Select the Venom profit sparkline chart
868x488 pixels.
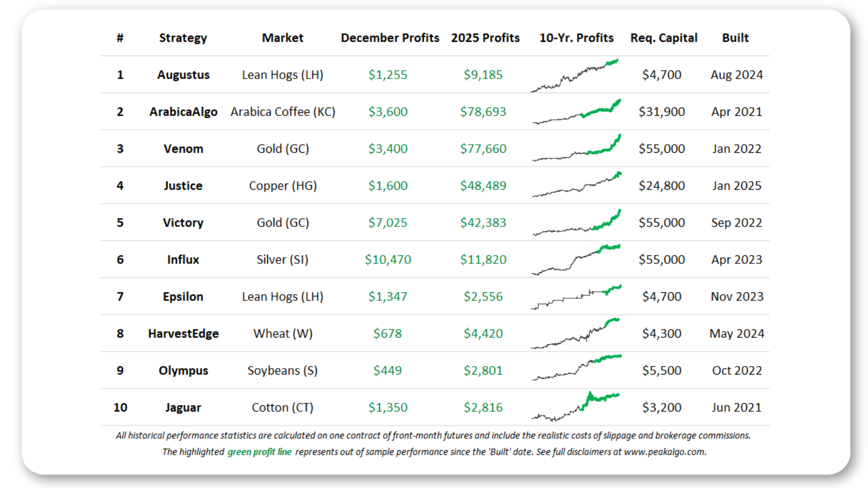(576, 147)
